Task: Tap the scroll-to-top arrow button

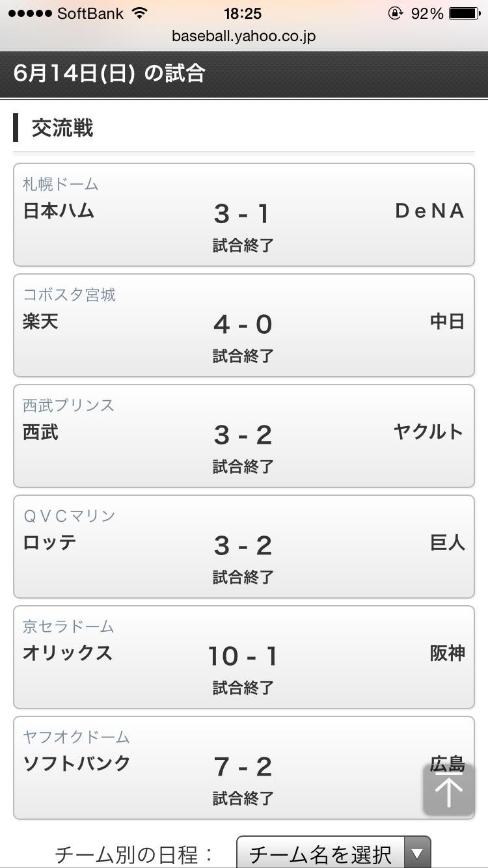Action: pyautogui.click(x=449, y=789)
